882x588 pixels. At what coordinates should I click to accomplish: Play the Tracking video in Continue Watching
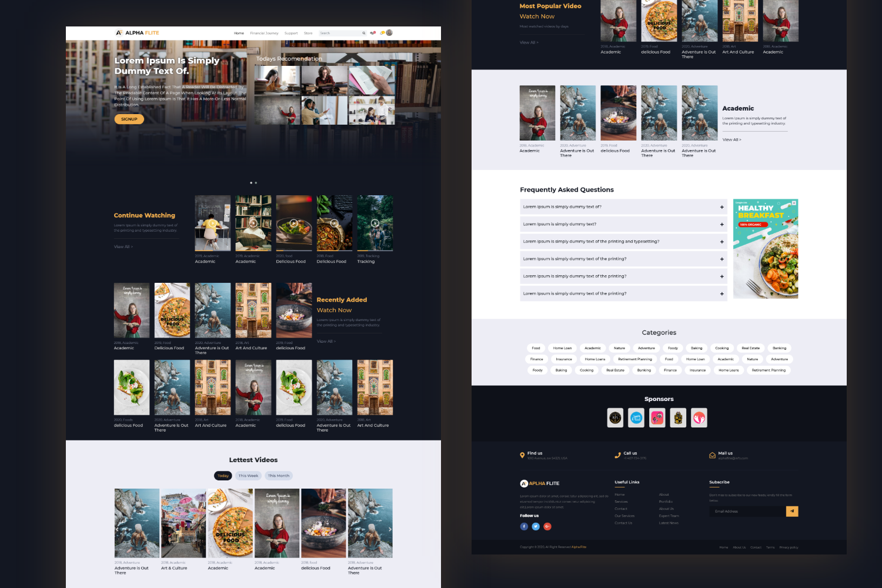click(x=375, y=223)
